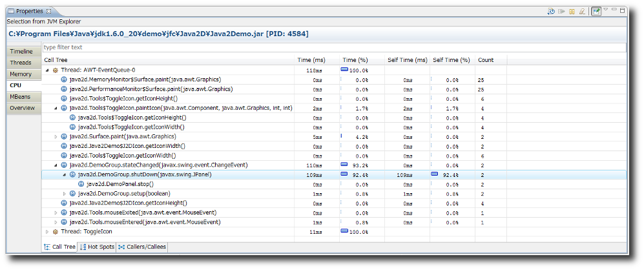644x270 pixels.
Task: Click the clear CPU profiling data eraser icon
Action: coord(582,12)
